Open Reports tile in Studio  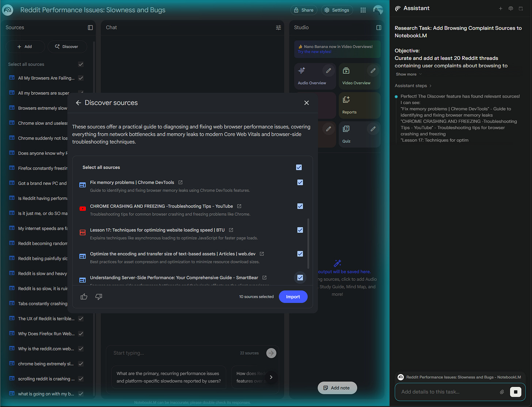(360, 105)
